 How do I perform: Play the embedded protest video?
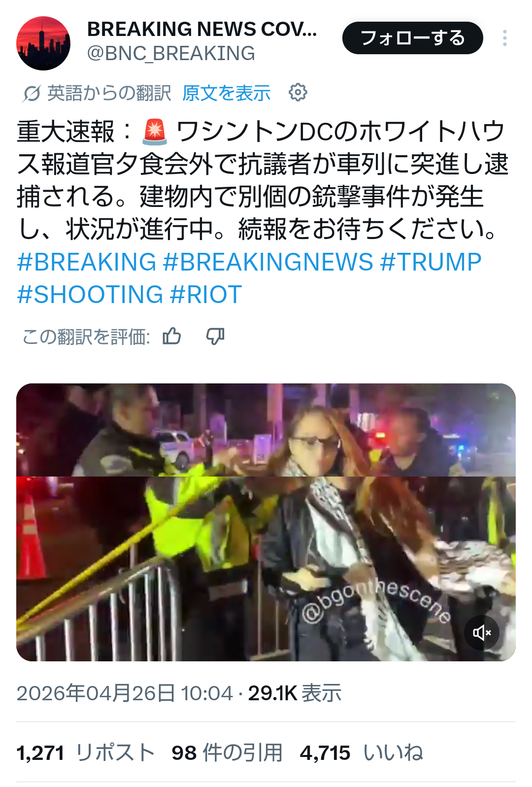click(x=266, y=522)
